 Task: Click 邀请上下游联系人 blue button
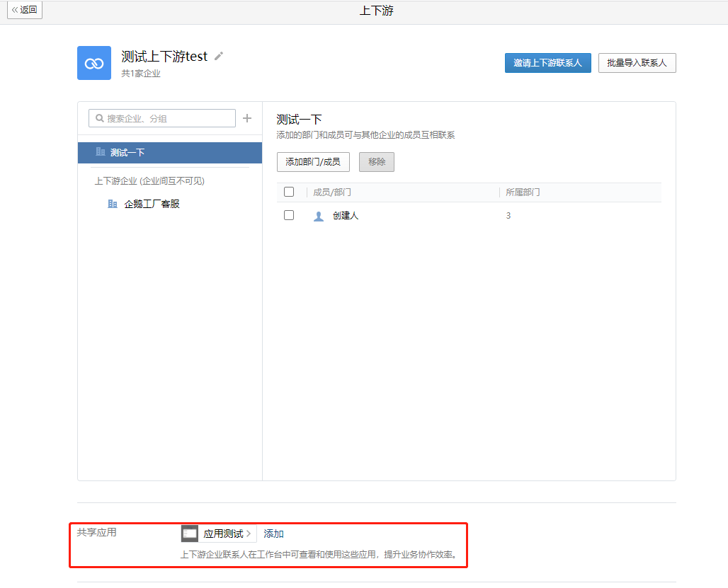pos(547,63)
